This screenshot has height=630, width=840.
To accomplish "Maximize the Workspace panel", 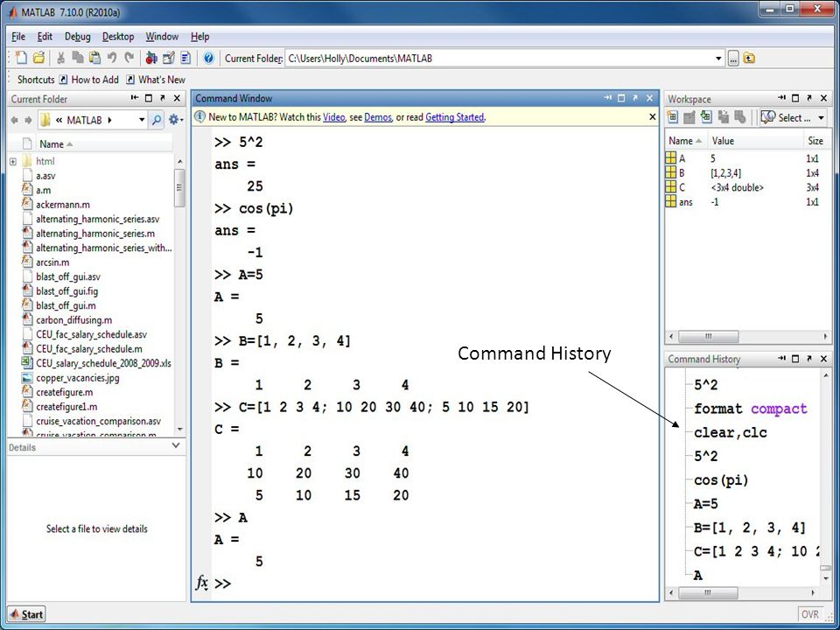I will coord(795,98).
